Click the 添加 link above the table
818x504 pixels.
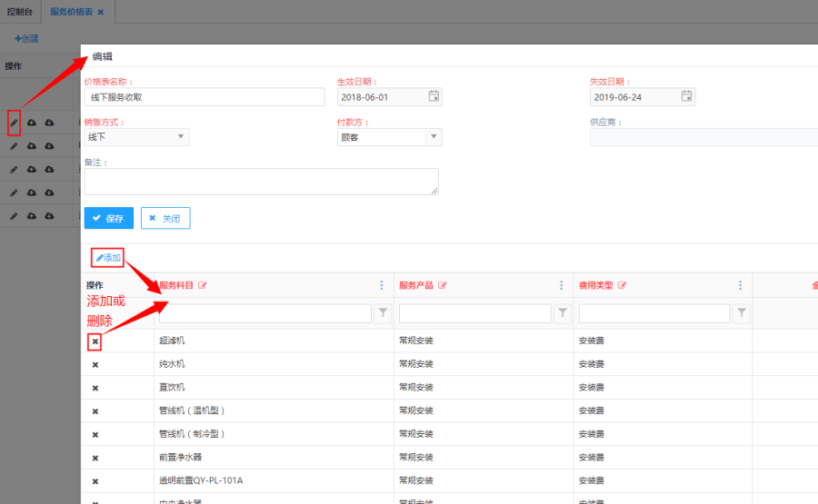(x=108, y=258)
